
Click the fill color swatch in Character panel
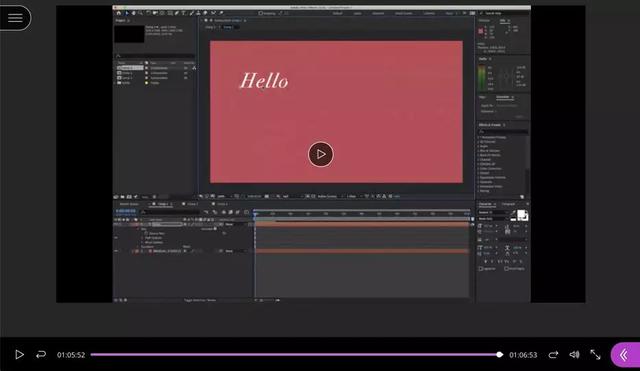522,214
